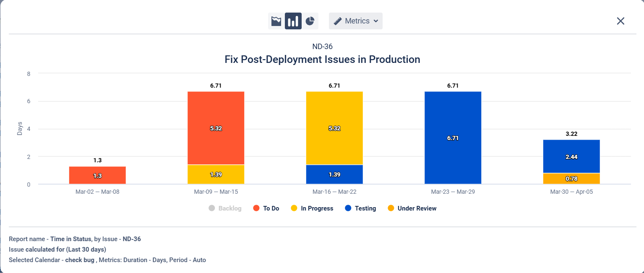Open the Metrics dropdown
644x273 pixels.
coord(356,21)
